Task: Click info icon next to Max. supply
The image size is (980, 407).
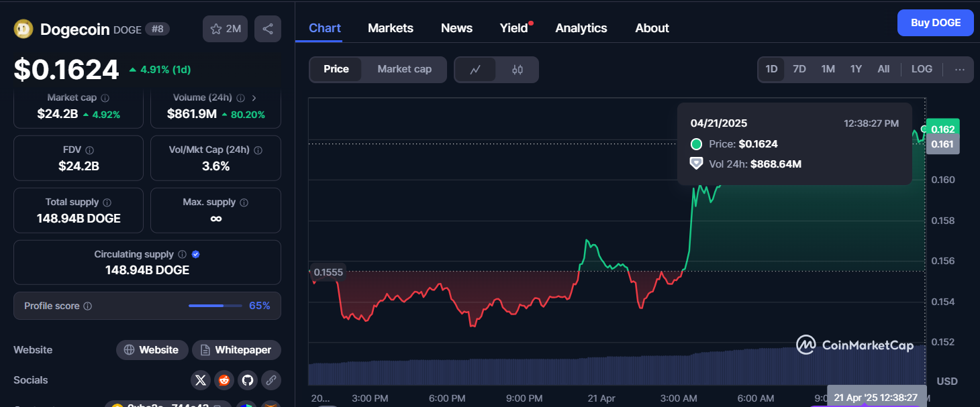Action: click(x=244, y=202)
